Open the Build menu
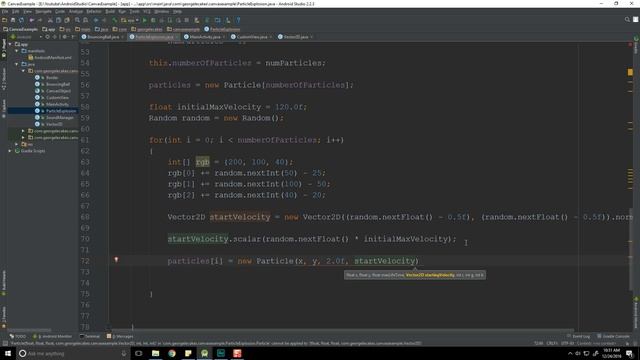Screen dimensions: 640x360 tap(110, 11)
